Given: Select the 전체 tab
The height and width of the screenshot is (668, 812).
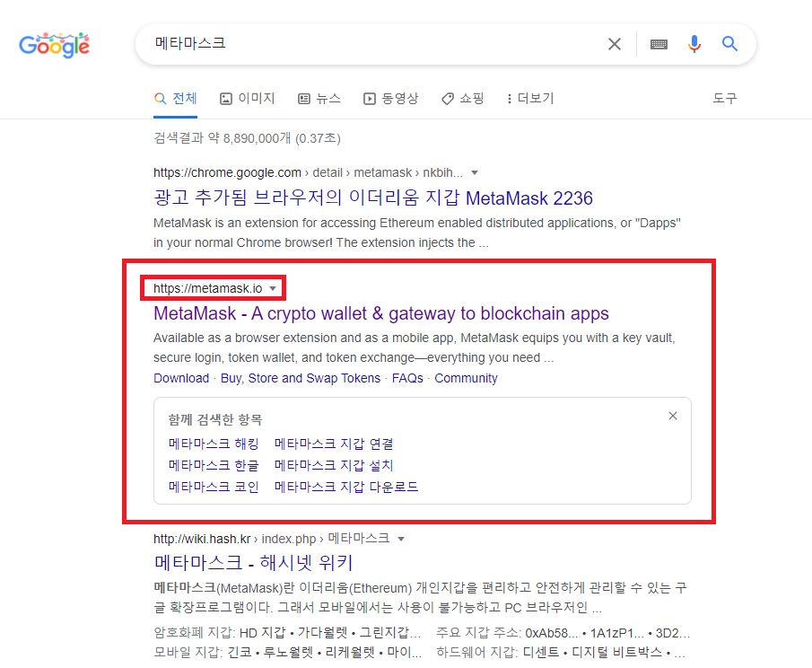Looking at the screenshot, I should point(176,99).
